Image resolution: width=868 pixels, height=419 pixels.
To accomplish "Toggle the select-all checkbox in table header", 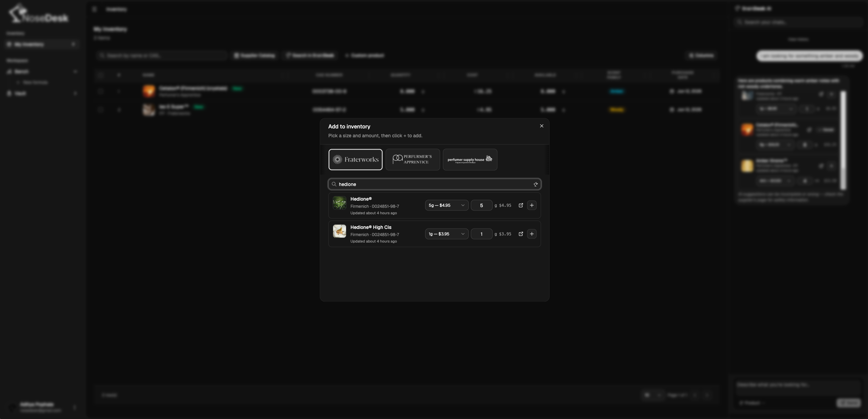I will coord(100,75).
